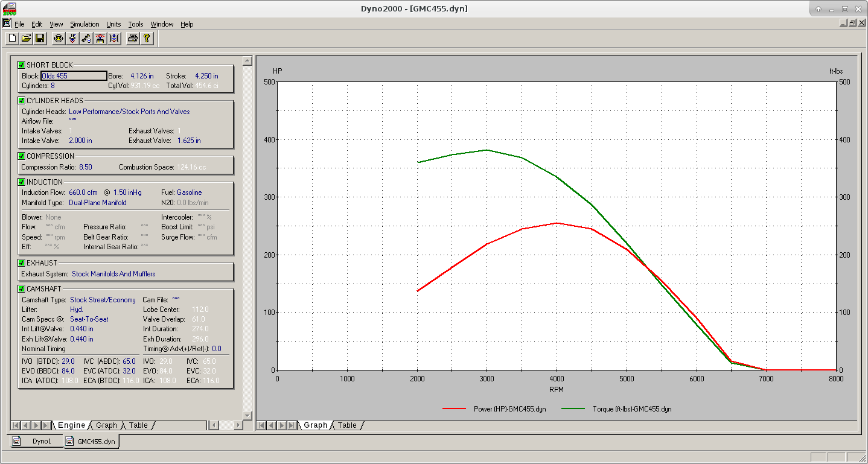Edit the Bore value 4.126 in
This screenshot has height=464, width=868.
[x=142, y=76]
